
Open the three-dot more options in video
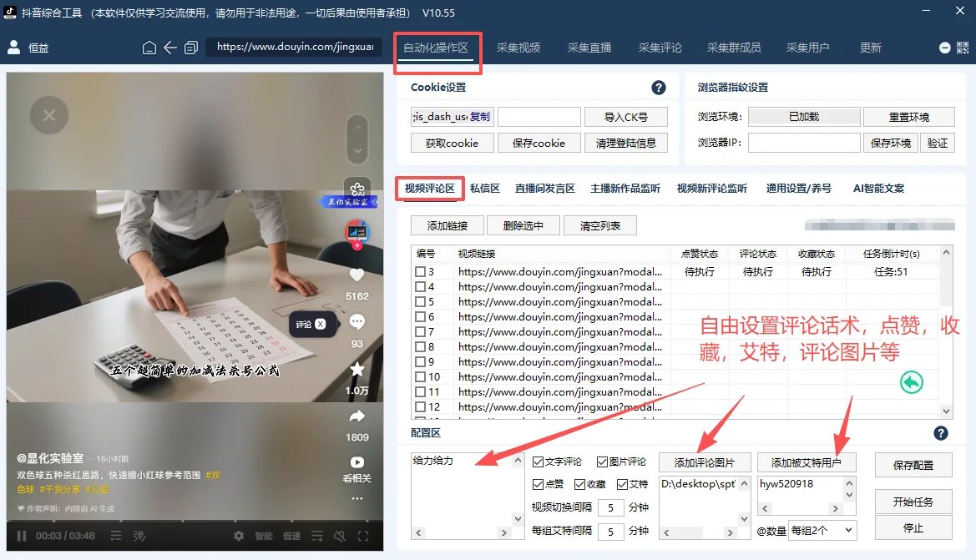[357, 498]
